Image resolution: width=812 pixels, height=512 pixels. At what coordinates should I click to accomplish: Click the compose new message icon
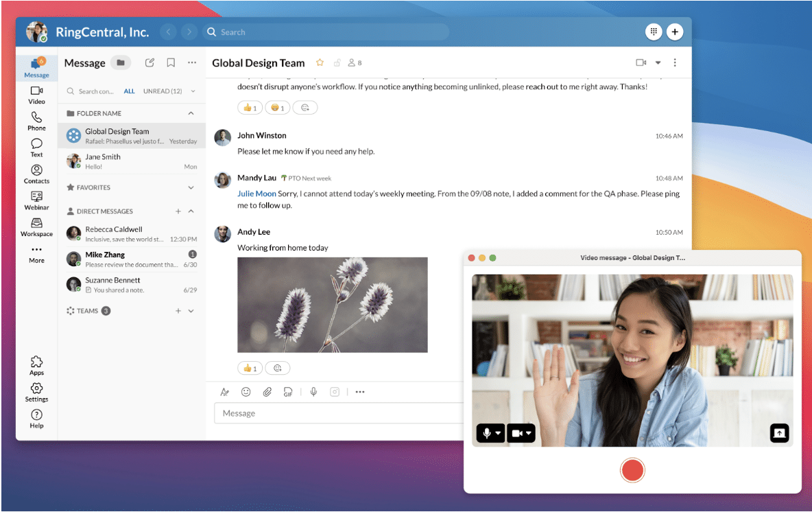(x=150, y=62)
